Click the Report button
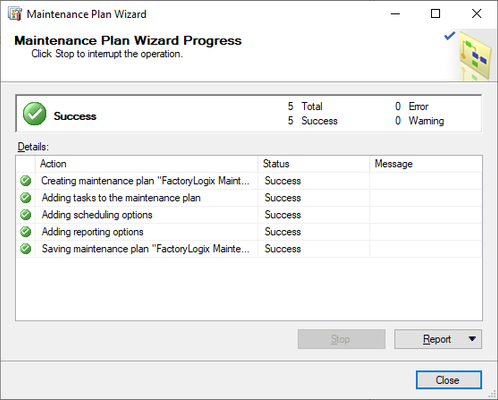The height and width of the screenshot is (400, 498). pos(438,339)
